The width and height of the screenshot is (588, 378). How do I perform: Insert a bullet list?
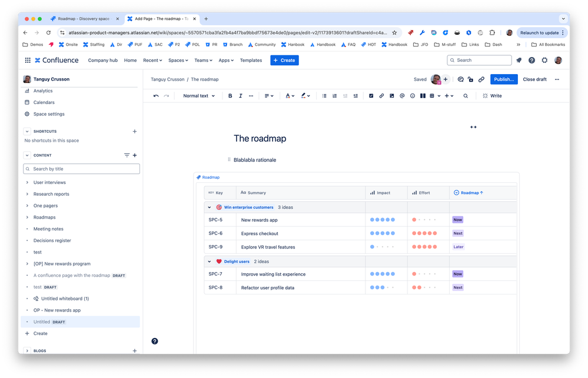click(x=324, y=96)
